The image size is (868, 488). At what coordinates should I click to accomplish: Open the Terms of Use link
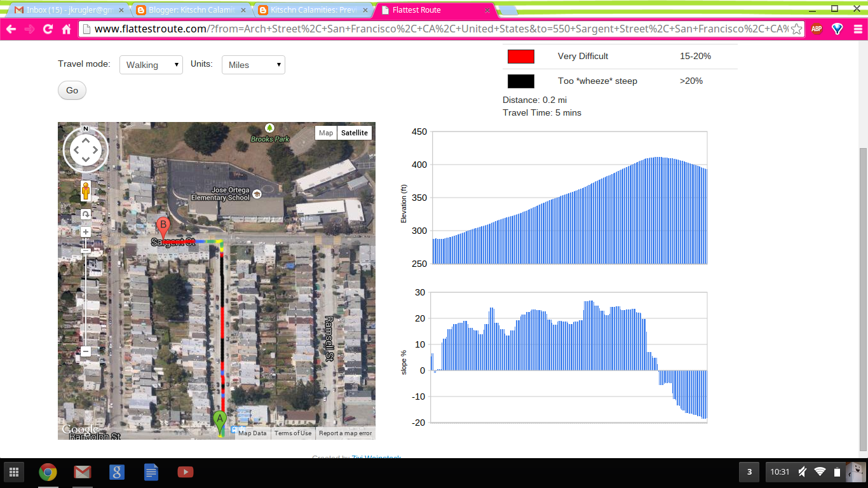293,433
